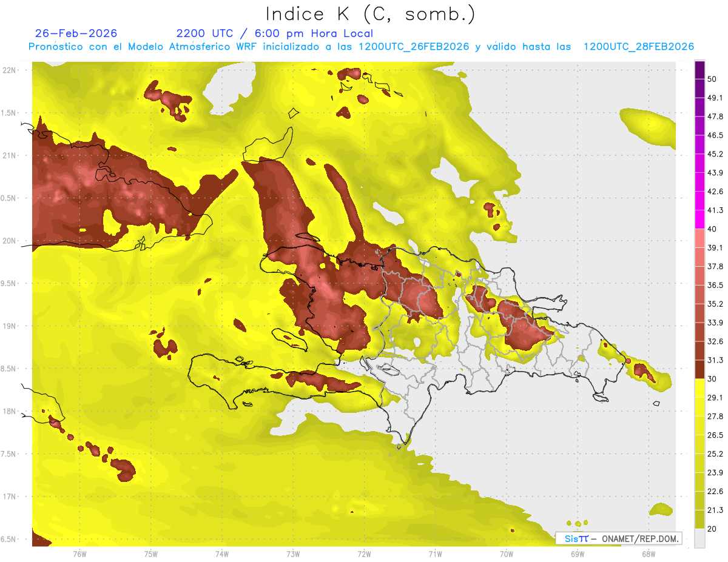Viewport: 728px width, 562px height.
Task: Click the colour bar value 35.2
Action: point(716,304)
